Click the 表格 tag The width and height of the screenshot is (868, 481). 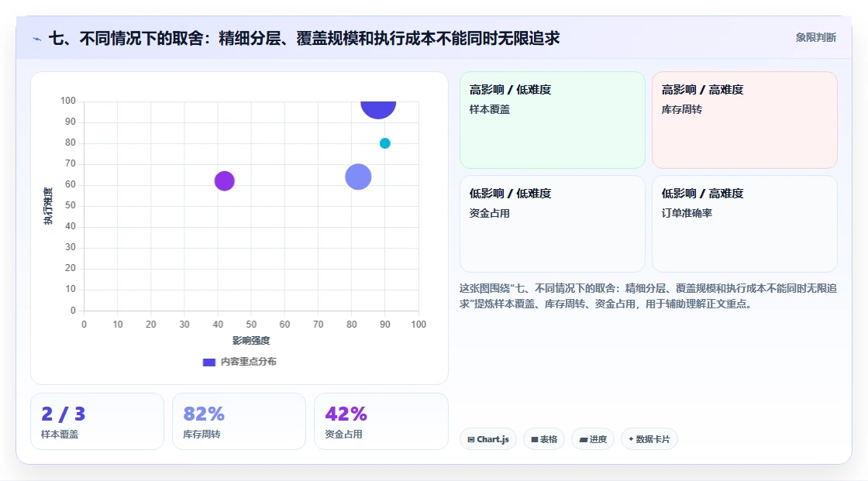click(x=543, y=439)
